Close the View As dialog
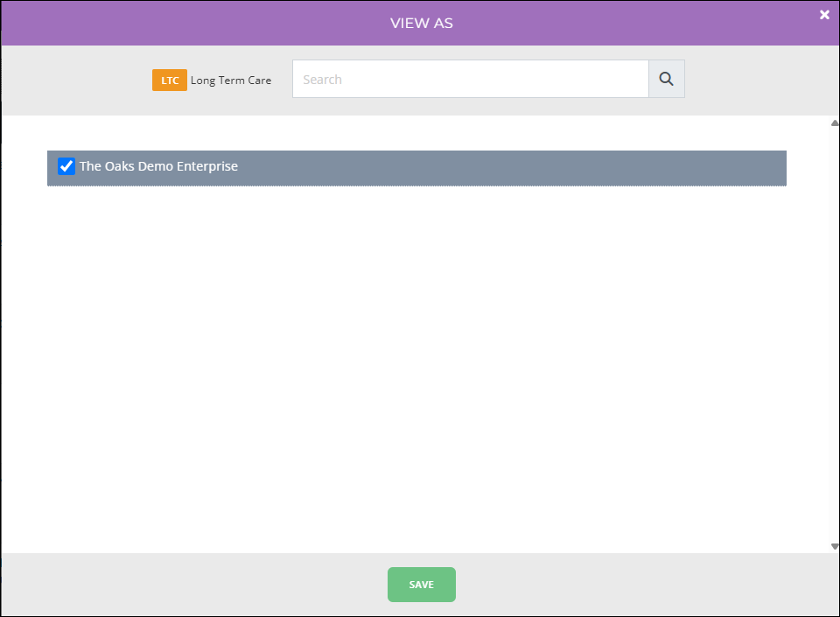This screenshot has width=840, height=617. 824,15
